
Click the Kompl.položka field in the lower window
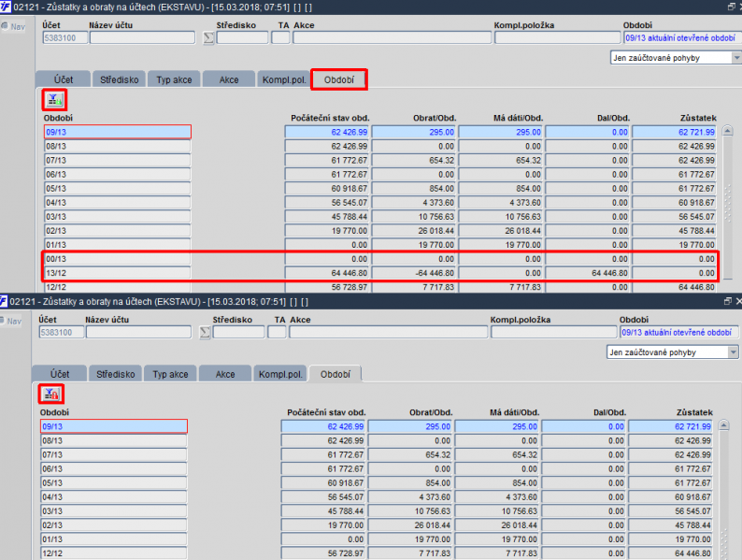553,332
